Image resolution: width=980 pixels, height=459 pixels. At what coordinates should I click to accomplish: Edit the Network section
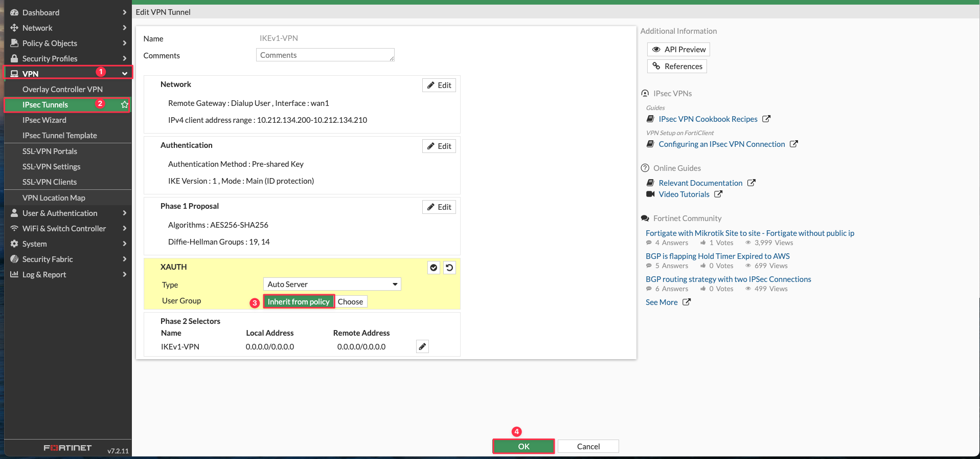(x=439, y=85)
